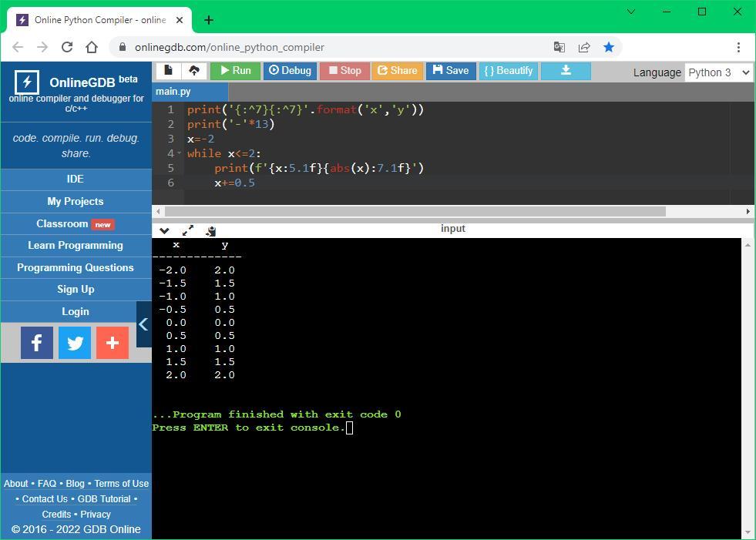Click the editor horizontal scrollbar thumb

415,211
